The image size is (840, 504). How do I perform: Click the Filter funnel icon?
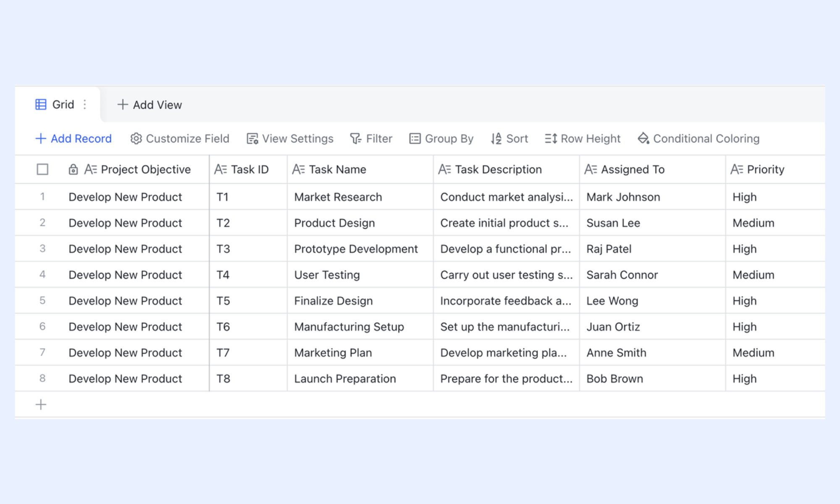tap(356, 139)
